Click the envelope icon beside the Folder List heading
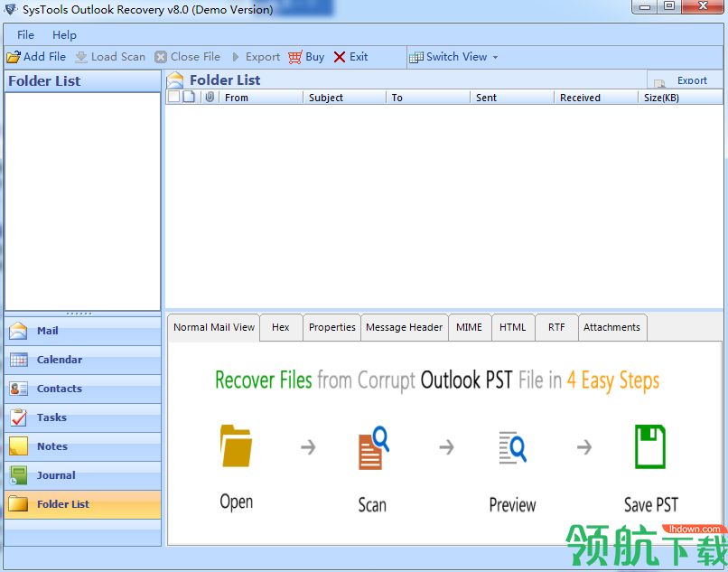The width and height of the screenshot is (728, 572). click(x=175, y=80)
